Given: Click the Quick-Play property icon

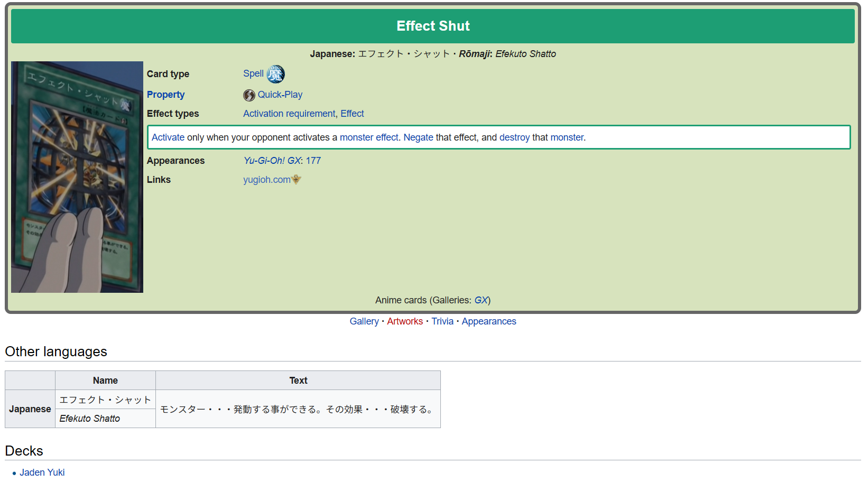Looking at the screenshot, I should click(x=249, y=95).
